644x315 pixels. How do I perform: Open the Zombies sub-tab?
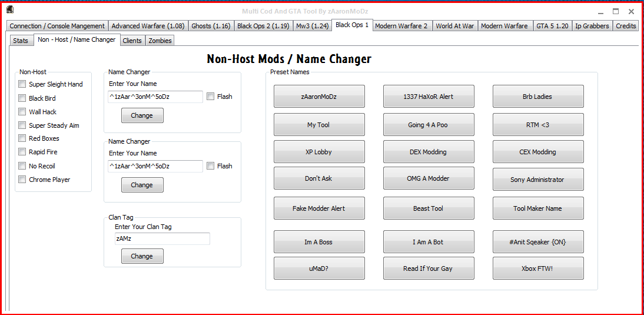160,41
